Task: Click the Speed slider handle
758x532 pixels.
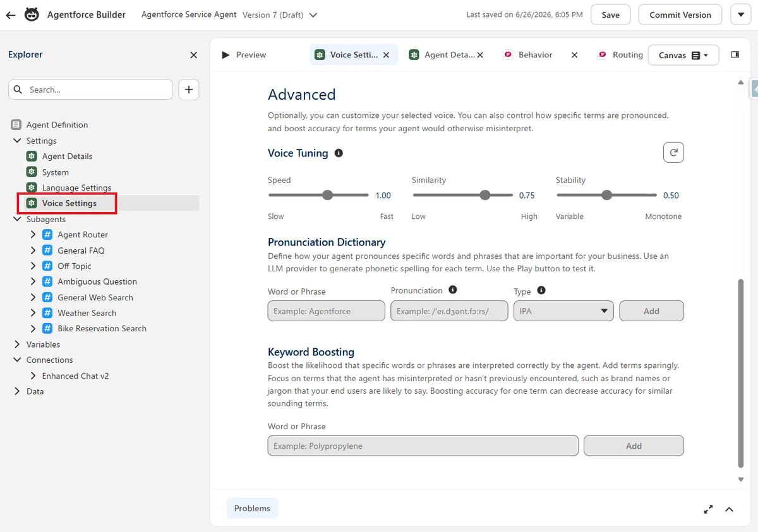Action: tap(327, 195)
